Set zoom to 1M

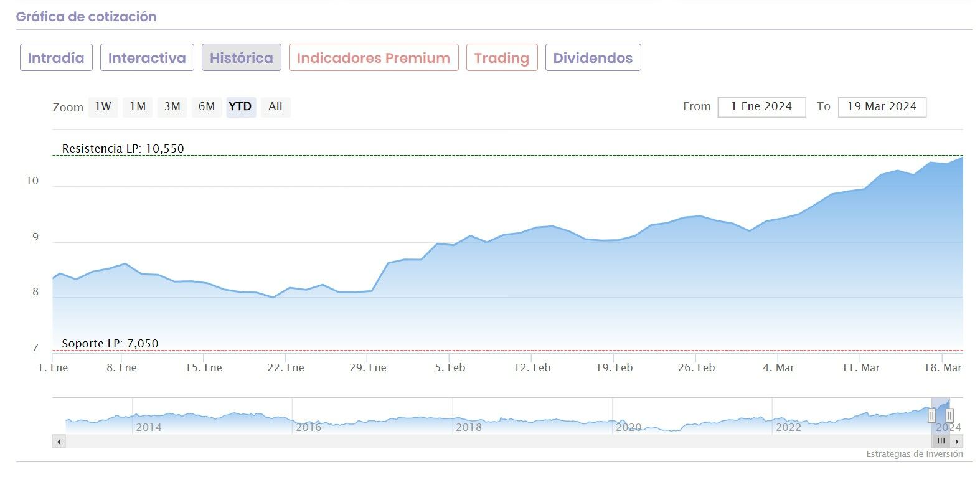click(138, 106)
